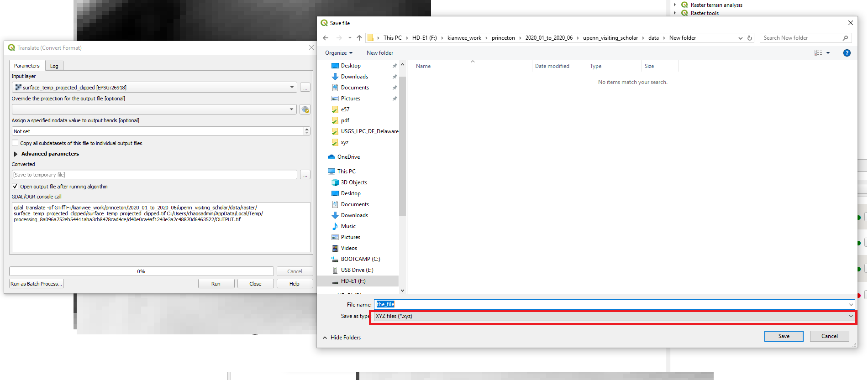Image resolution: width=868 pixels, height=380 pixels.
Task: Browse for input layer ellipsis button
Action: coord(305,88)
